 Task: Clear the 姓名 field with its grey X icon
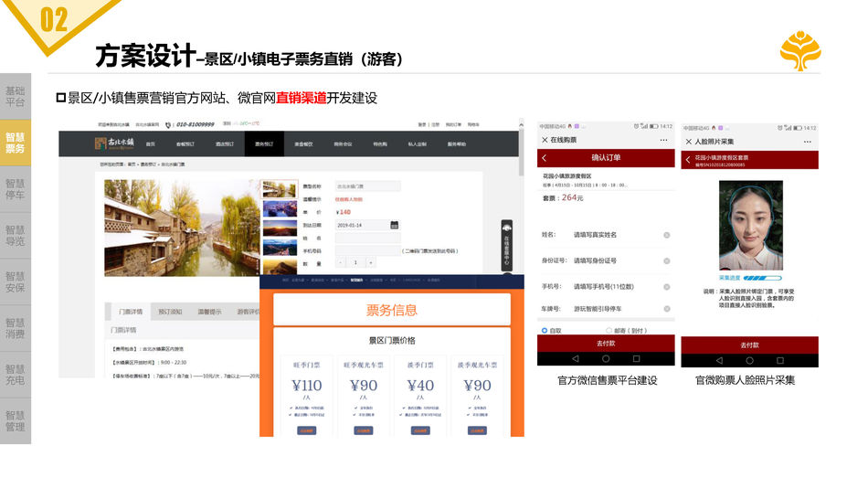coord(666,235)
